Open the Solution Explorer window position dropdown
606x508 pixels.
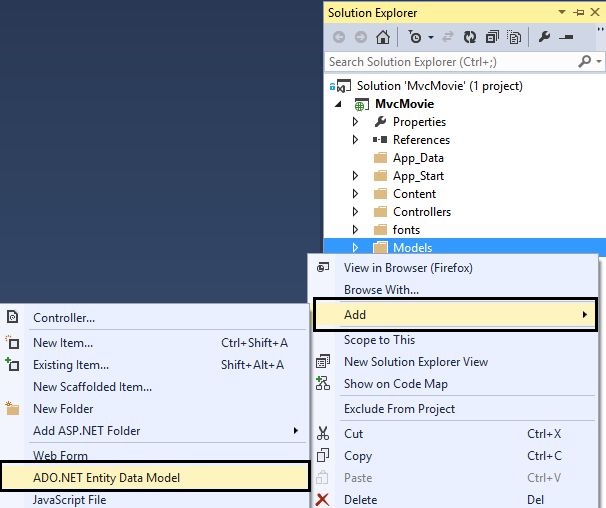tap(562, 12)
